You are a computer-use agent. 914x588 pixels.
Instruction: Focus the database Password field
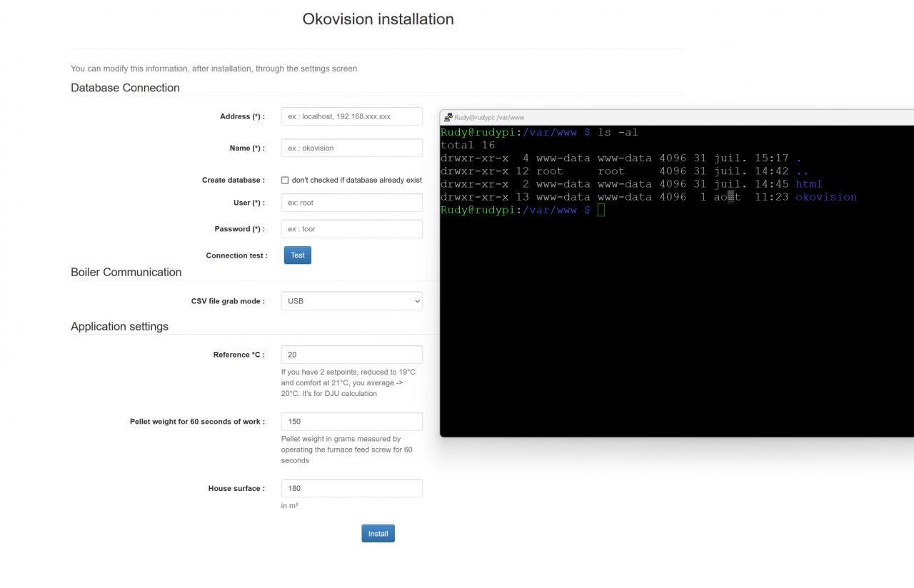point(351,229)
